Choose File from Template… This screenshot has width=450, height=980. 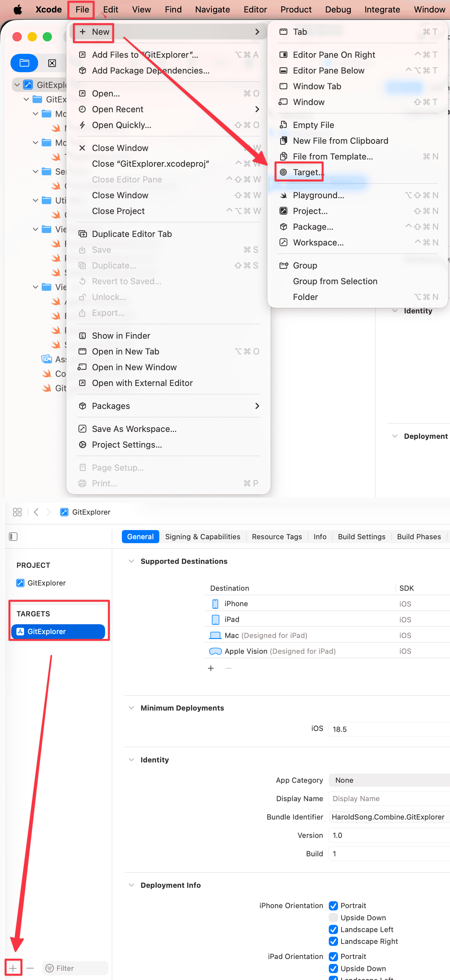tap(333, 157)
